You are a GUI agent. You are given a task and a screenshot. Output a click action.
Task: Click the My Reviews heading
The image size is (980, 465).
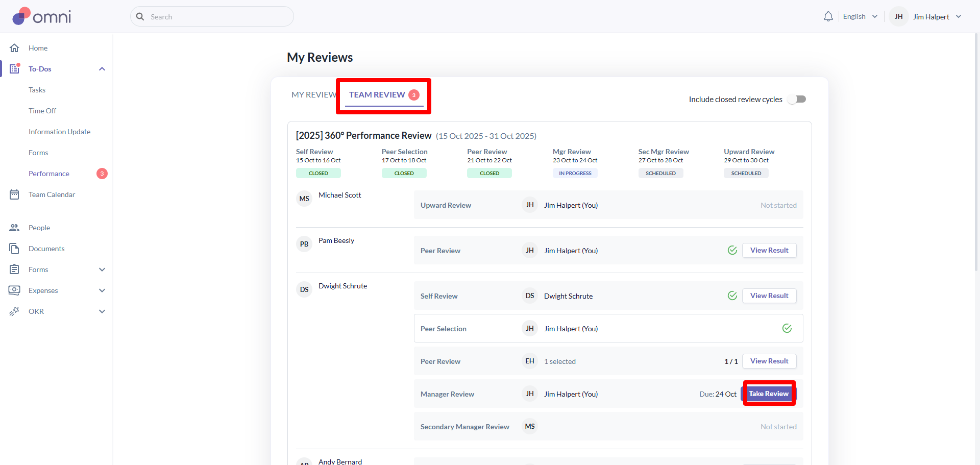tap(320, 57)
